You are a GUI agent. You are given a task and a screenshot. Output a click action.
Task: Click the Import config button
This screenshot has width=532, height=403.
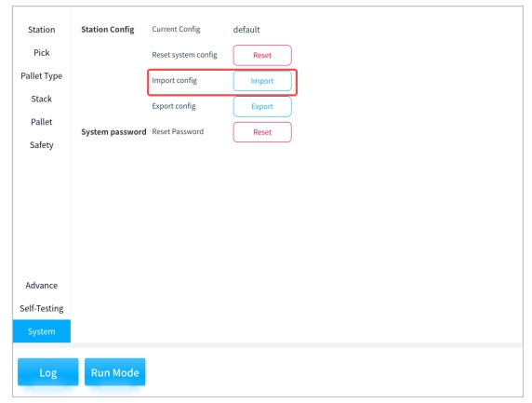click(262, 81)
